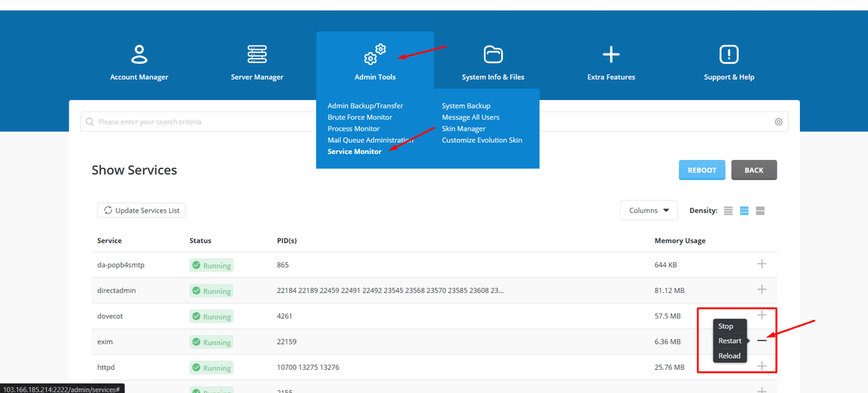Image resolution: width=868 pixels, height=393 pixels.
Task: Open the Support & Help icon
Action: [x=728, y=54]
